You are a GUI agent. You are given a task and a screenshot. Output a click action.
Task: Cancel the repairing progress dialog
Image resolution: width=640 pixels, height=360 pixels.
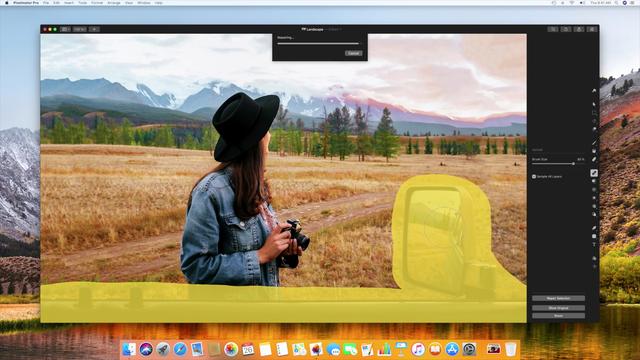[x=353, y=53]
